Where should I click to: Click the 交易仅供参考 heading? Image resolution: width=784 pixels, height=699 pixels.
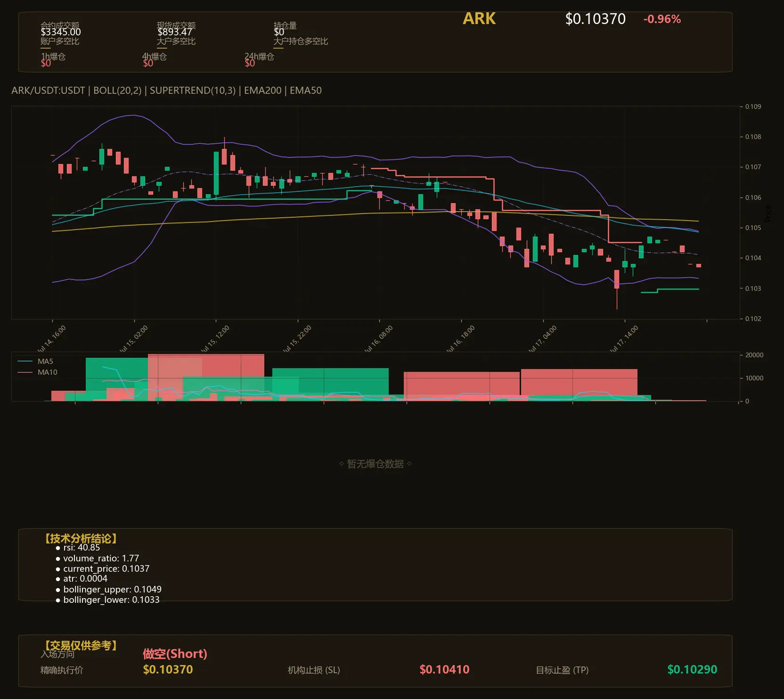pyautogui.click(x=81, y=645)
